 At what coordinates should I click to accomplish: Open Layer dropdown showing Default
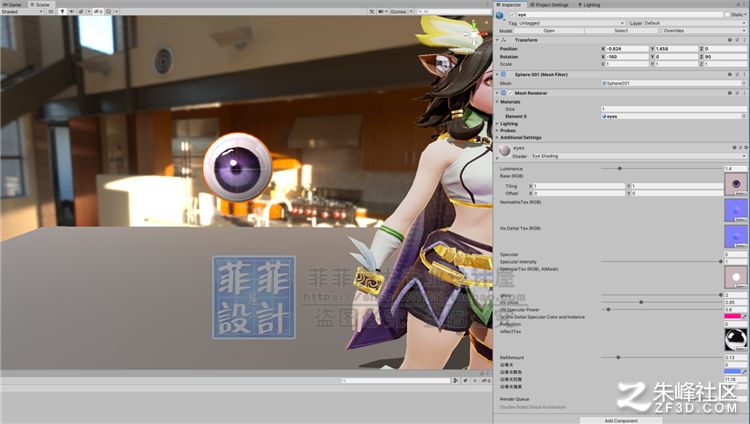pyautogui.click(x=695, y=23)
